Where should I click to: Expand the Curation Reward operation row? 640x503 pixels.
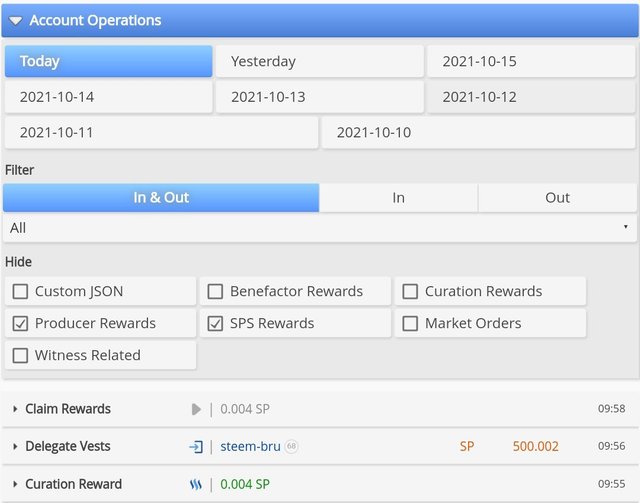pyautogui.click(x=15, y=484)
